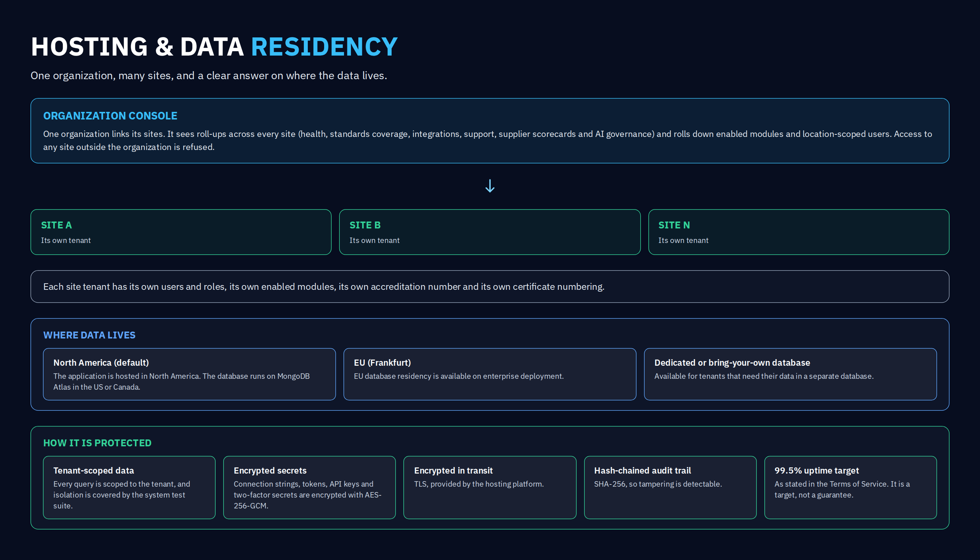Click the paragraph starting 'One organization links its sites'
The height and width of the screenshot is (560, 980).
(487, 141)
